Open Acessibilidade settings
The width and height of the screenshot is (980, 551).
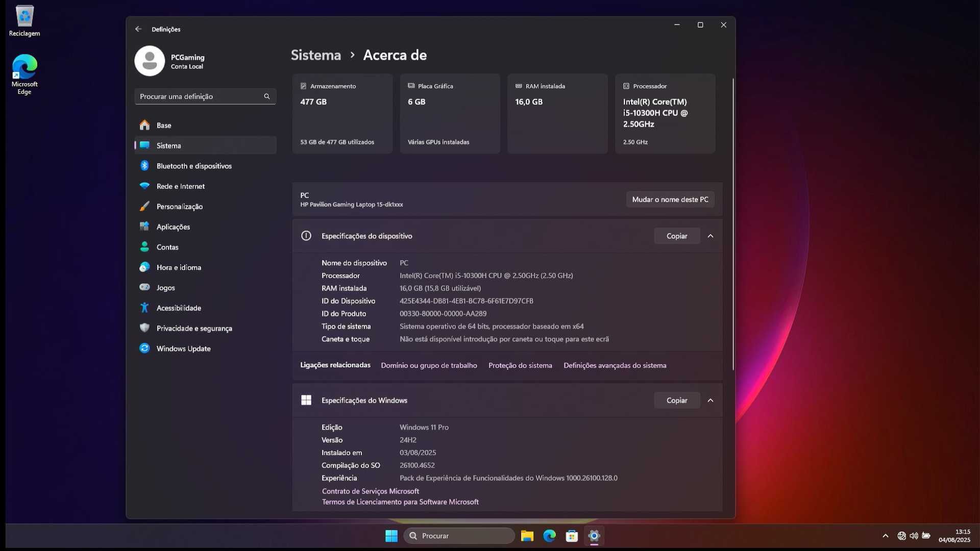[x=205, y=308]
